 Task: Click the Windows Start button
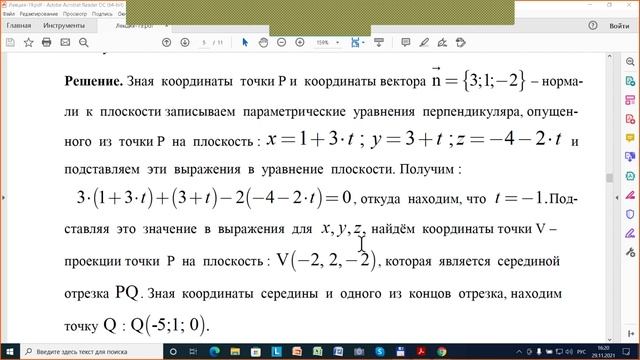pyautogui.click(x=10, y=351)
